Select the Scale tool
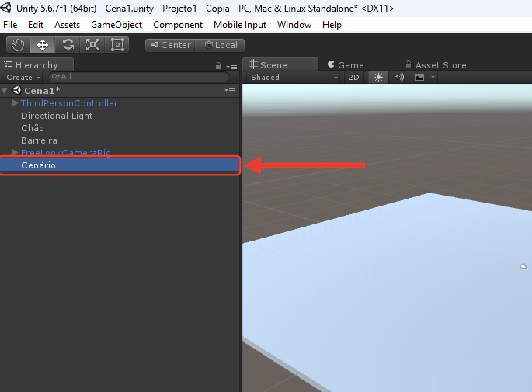Image resolution: width=532 pixels, height=392 pixels. click(92, 45)
